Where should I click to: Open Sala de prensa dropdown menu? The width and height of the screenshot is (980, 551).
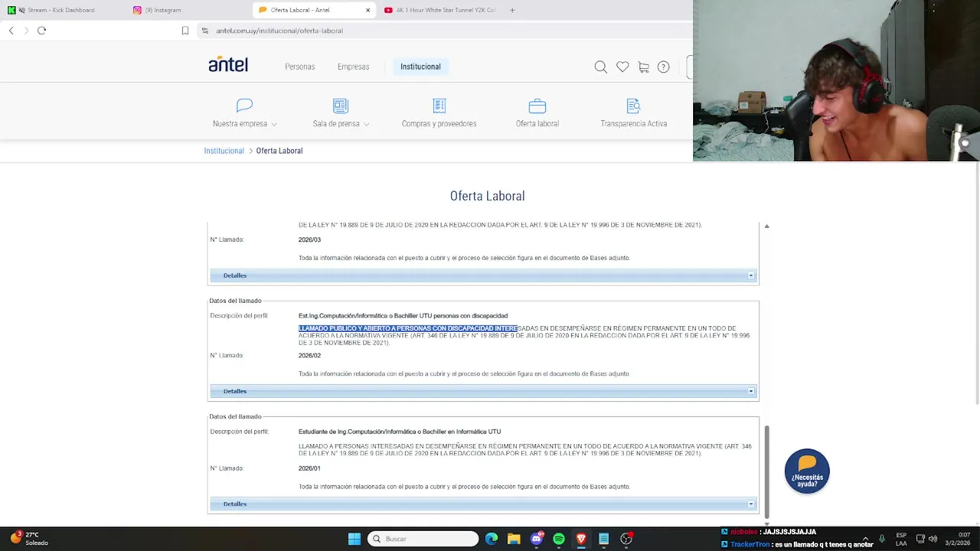tap(341, 123)
